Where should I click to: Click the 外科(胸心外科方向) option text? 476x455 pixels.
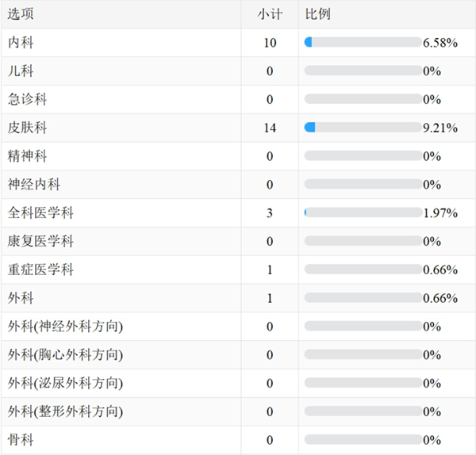[x=65, y=354]
